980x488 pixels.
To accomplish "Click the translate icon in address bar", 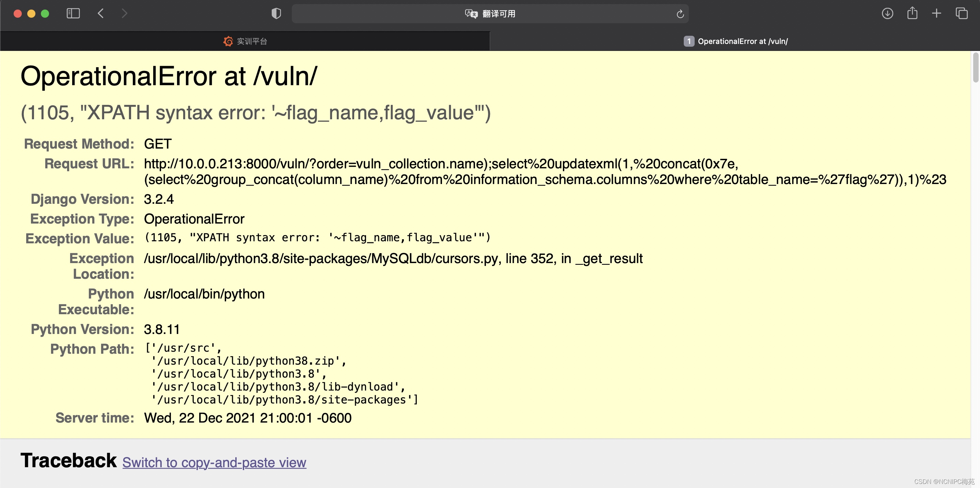I will (471, 14).
